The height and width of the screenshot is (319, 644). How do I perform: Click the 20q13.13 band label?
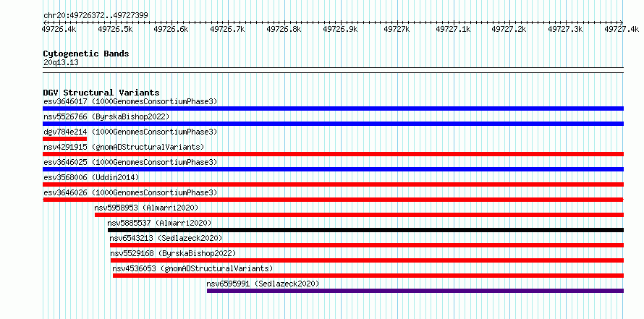(x=61, y=63)
